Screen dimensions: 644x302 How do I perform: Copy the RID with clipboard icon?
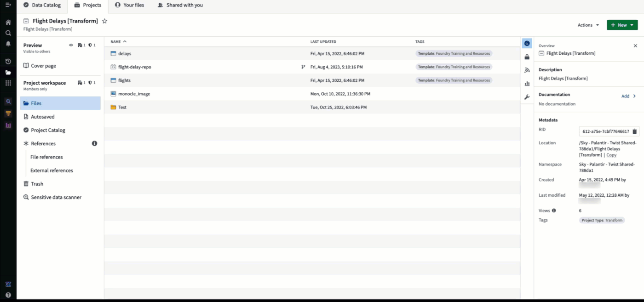(x=635, y=131)
